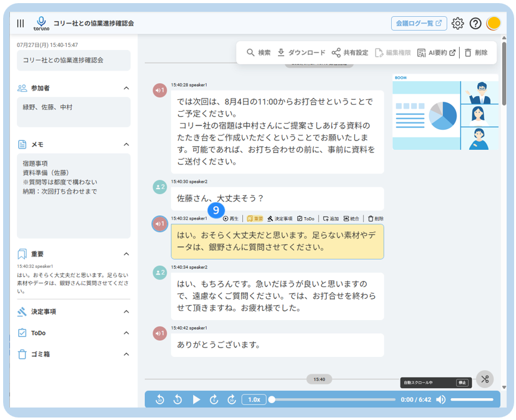Select the utterance starting はい、もちろんです
The height and width of the screenshot is (420, 516).
point(277,296)
